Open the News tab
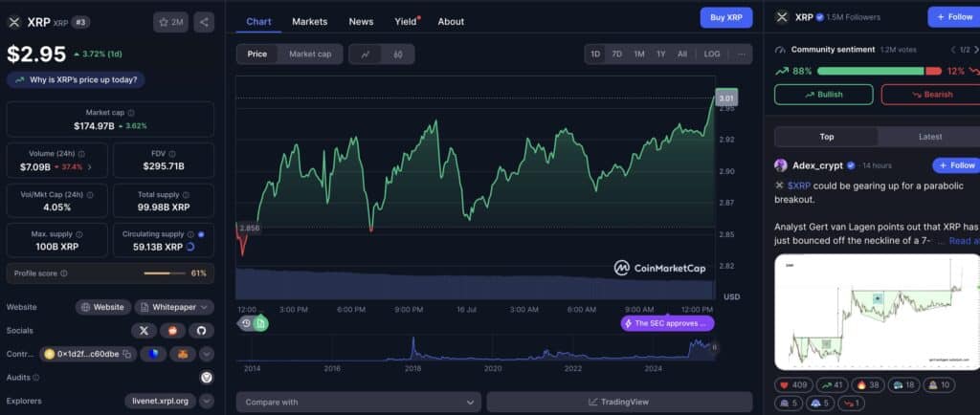Viewport: 980px width, 415px height. click(x=361, y=22)
